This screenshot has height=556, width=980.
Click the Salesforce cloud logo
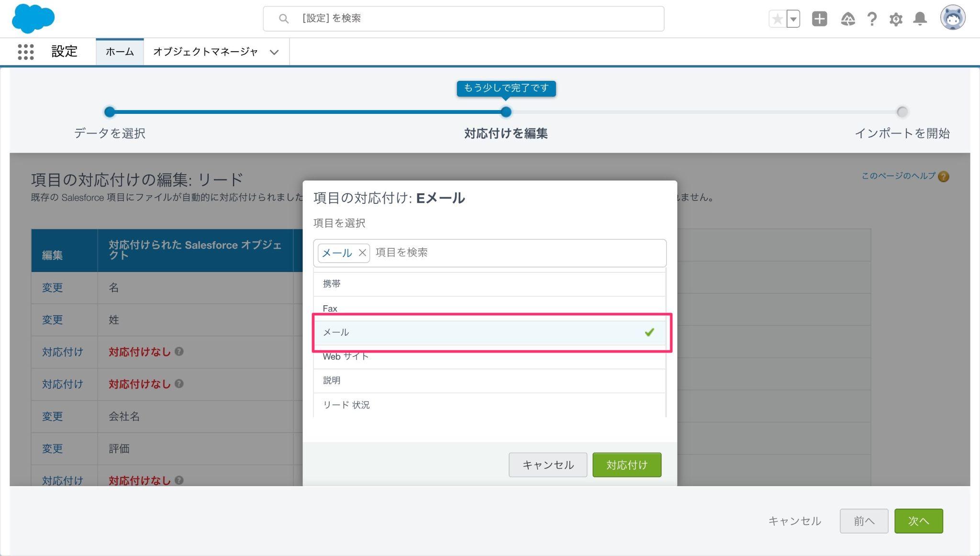[x=33, y=19]
